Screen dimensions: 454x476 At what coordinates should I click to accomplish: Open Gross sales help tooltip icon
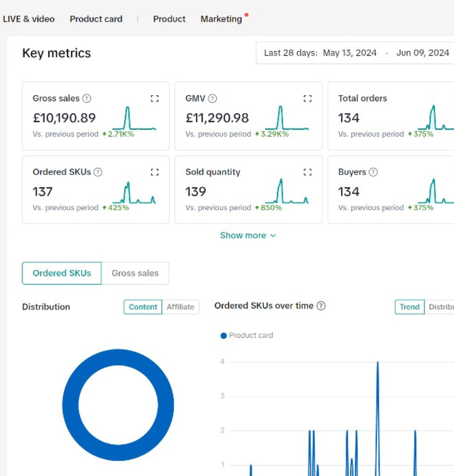87,98
